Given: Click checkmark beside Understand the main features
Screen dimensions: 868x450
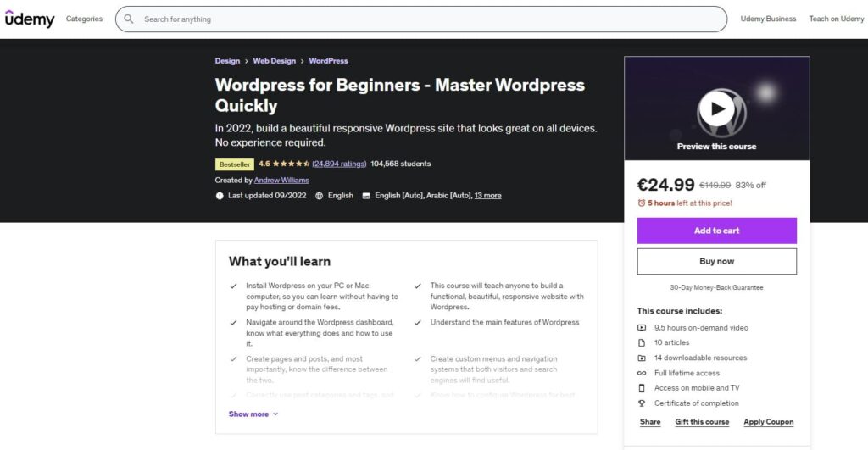Looking at the screenshot, I should [x=417, y=323].
